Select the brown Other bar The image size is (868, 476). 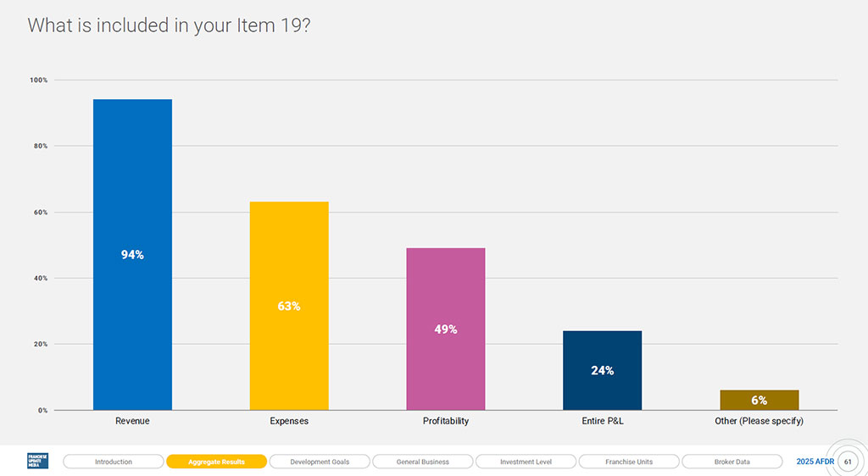coord(759,401)
